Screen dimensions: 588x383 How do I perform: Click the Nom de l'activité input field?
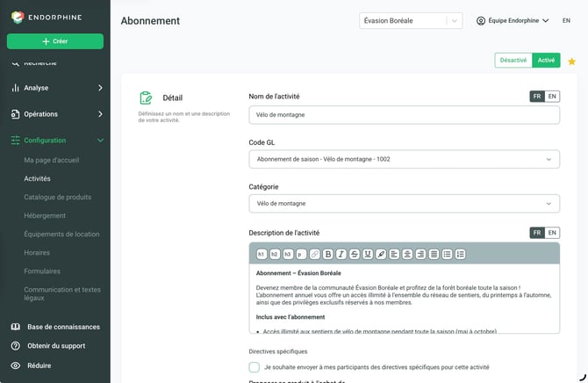pos(405,115)
